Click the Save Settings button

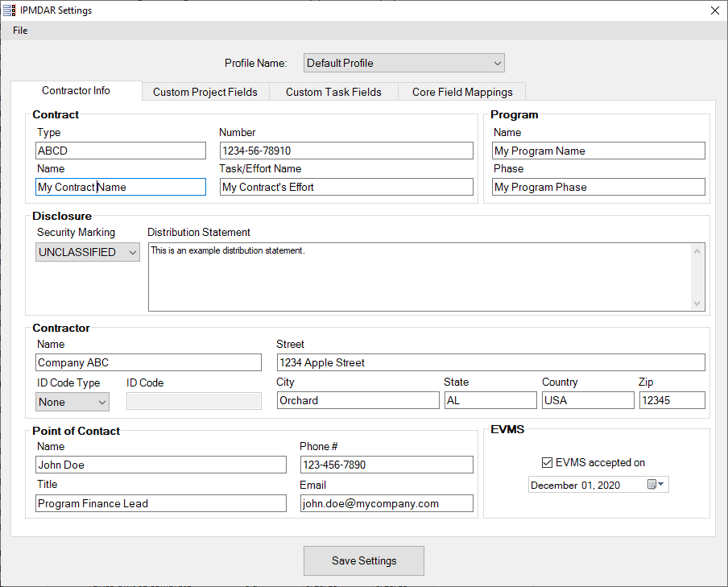tap(364, 560)
